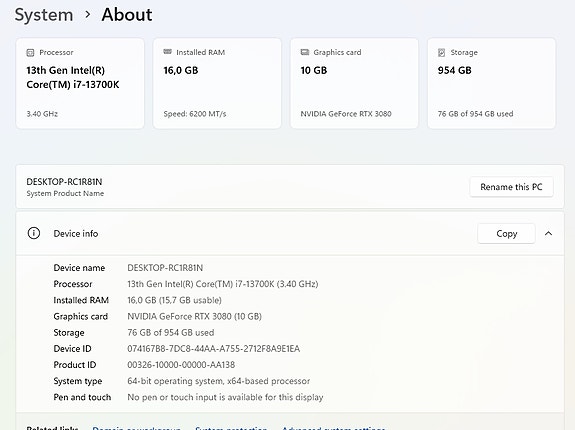This screenshot has height=430, width=575.
Task: Collapse the Device info section chevron
Action: click(x=548, y=234)
